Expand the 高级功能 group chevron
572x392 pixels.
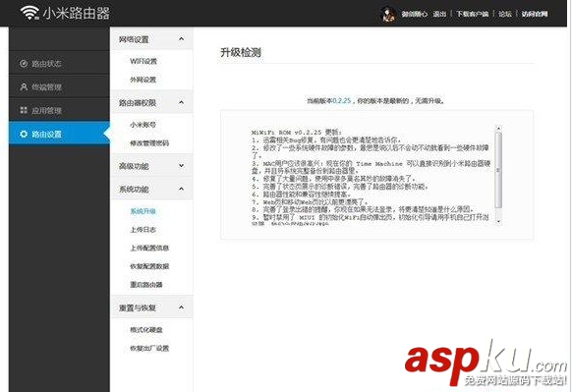click(x=181, y=166)
